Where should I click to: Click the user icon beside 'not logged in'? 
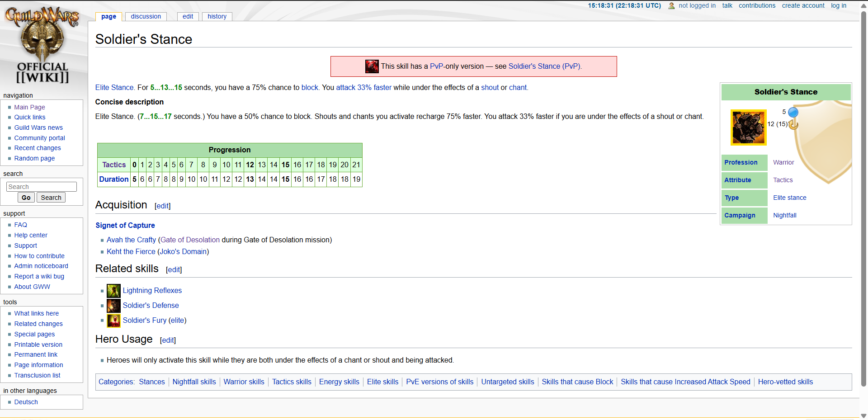coord(671,6)
